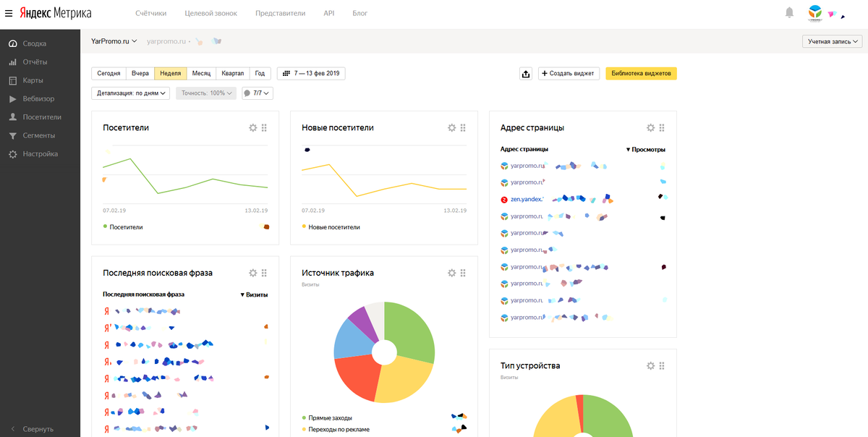Open Вебвизор section link

pyautogui.click(x=38, y=98)
